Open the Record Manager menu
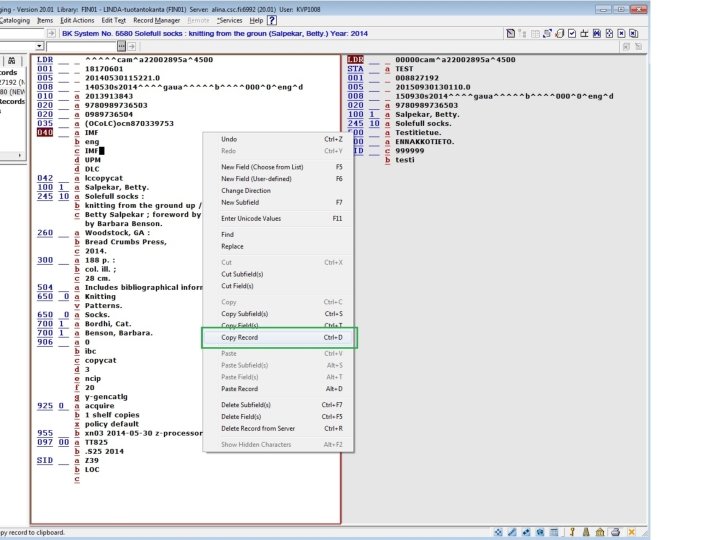This screenshot has width=720, height=540. 157,21
